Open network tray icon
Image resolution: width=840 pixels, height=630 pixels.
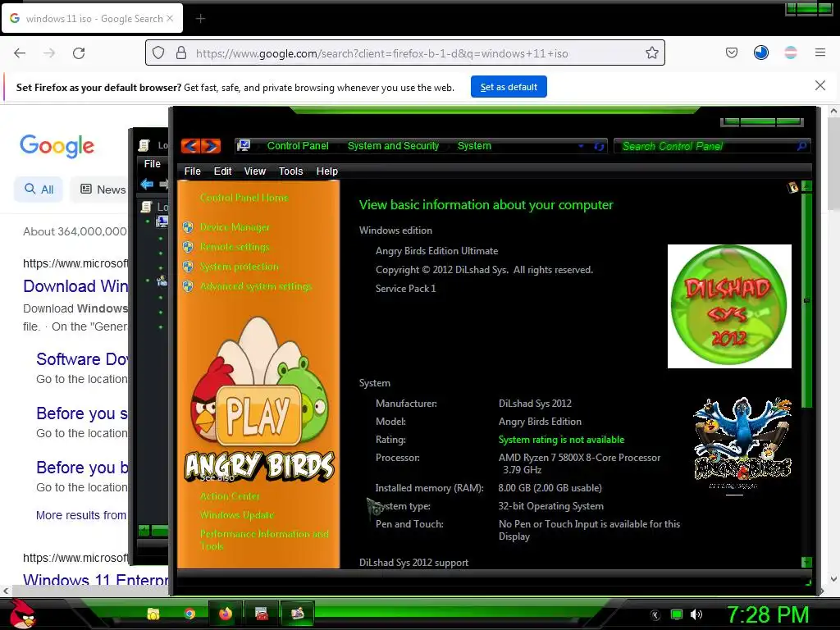[x=677, y=615]
